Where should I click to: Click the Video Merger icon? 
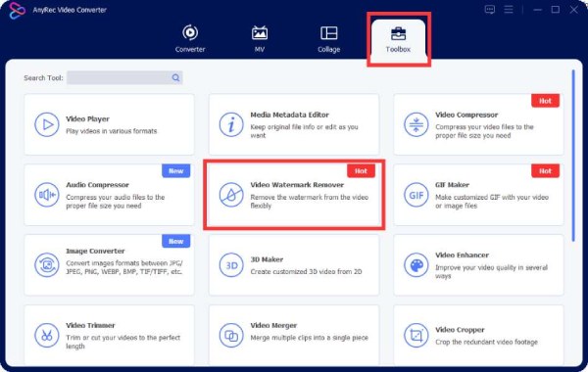231,335
